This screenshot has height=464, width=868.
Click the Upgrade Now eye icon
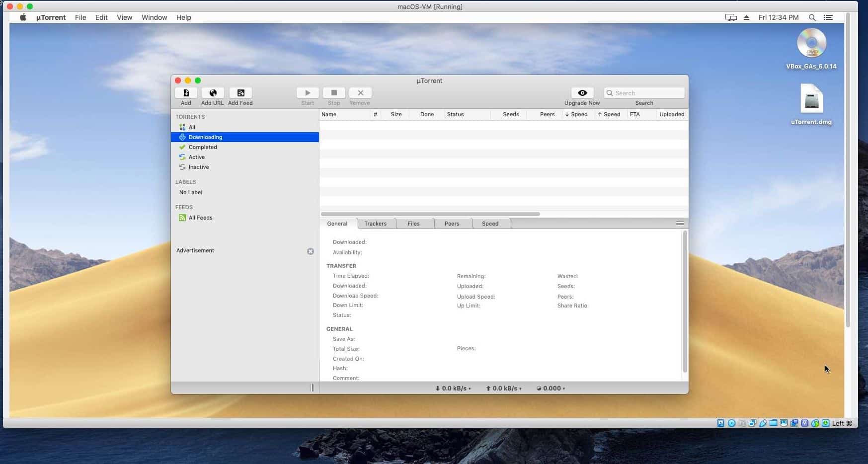pos(582,93)
